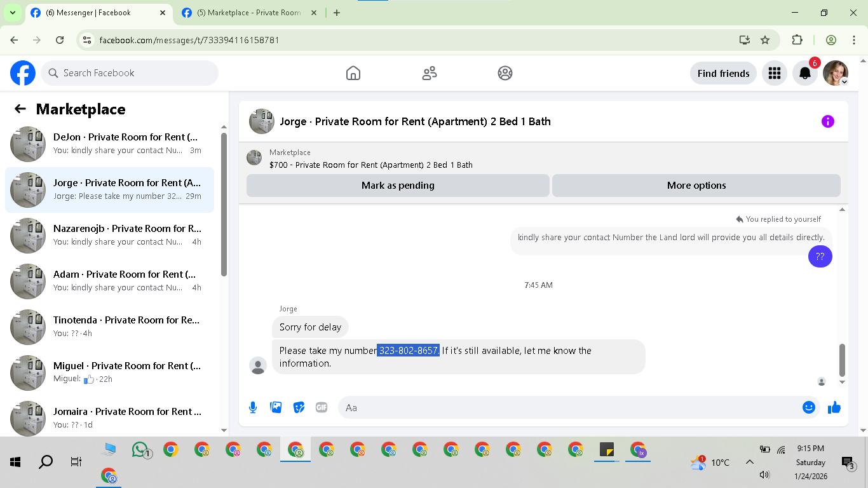
Task: Open the weather 10°C widget
Action: click(x=710, y=463)
